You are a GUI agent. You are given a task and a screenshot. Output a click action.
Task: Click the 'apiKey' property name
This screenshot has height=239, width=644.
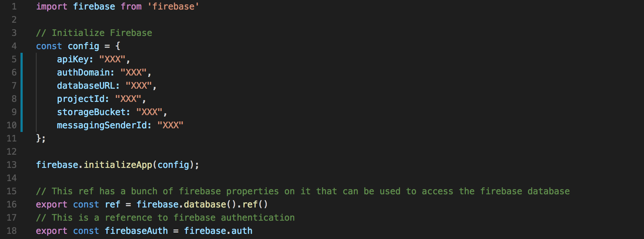[73, 59]
